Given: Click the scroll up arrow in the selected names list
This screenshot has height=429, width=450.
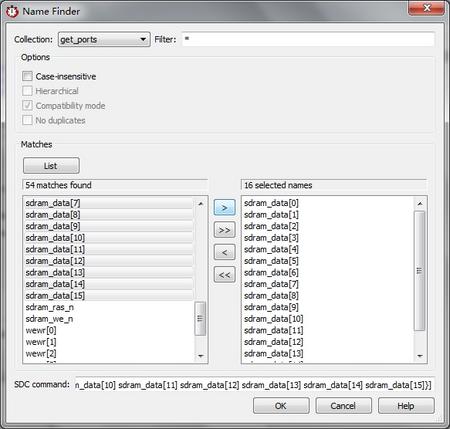Looking at the screenshot, I should click(x=420, y=203).
